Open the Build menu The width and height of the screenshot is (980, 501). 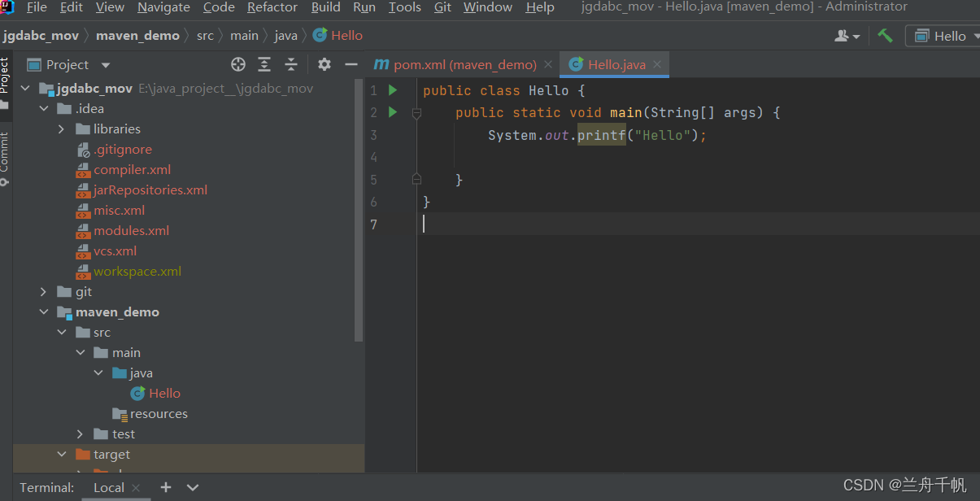[x=326, y=7]
